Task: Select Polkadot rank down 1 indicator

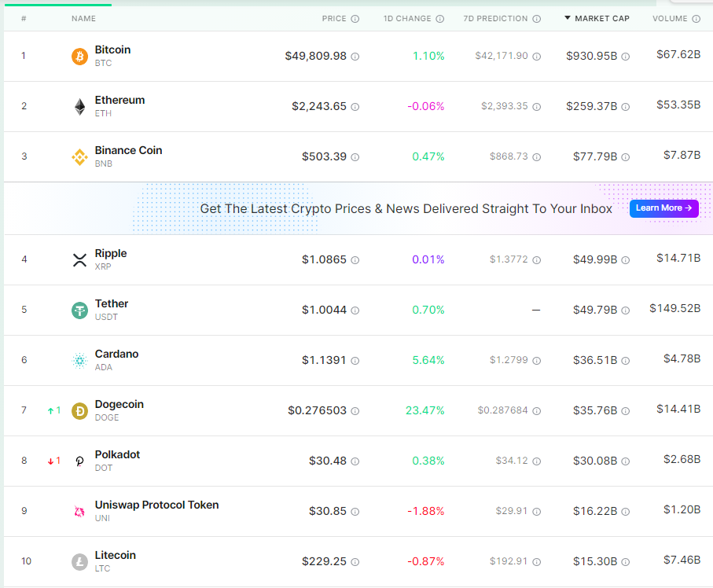Action: 54,461
